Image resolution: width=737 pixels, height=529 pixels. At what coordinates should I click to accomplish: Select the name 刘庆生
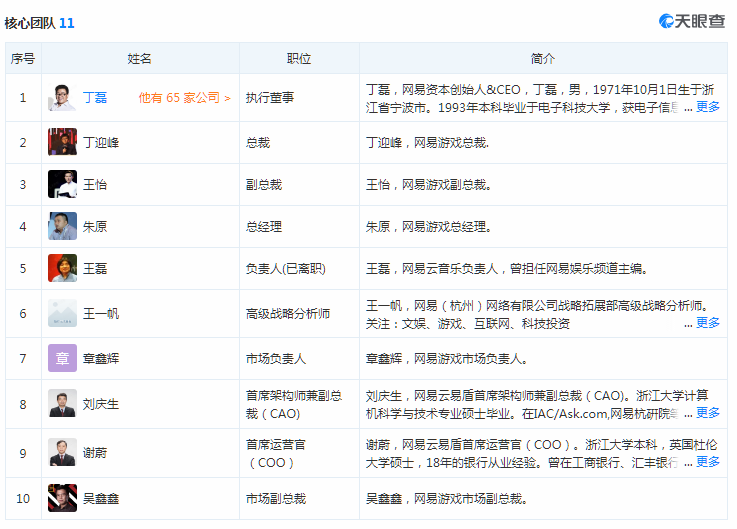[101, 404]
